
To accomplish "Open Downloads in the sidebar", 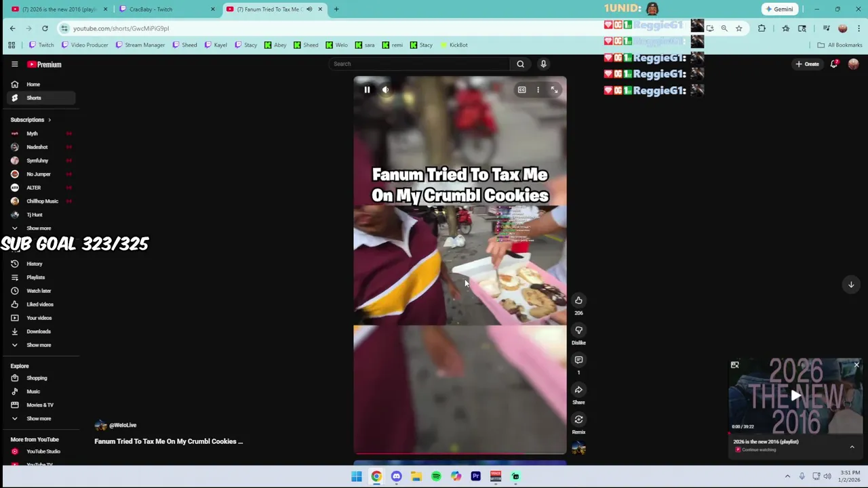I will [x=41, y=331].
